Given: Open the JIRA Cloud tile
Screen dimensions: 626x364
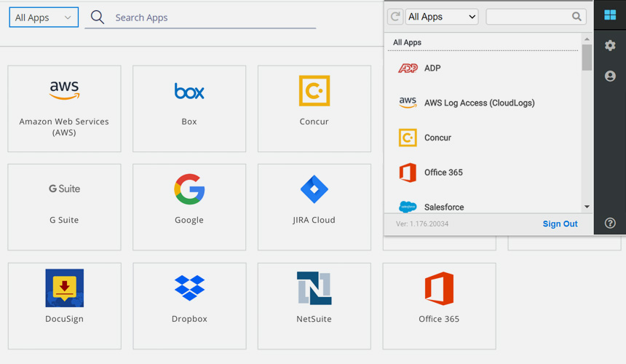Looking at the screenshot, I should click(314, 207).
